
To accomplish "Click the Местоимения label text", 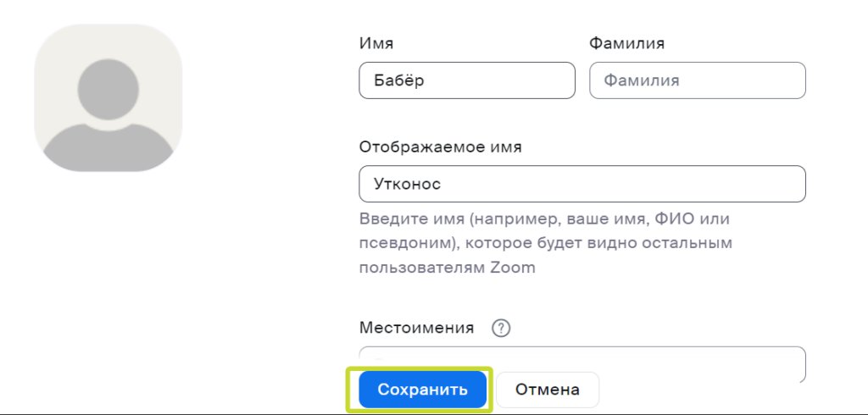I will (x=417, y=328).
